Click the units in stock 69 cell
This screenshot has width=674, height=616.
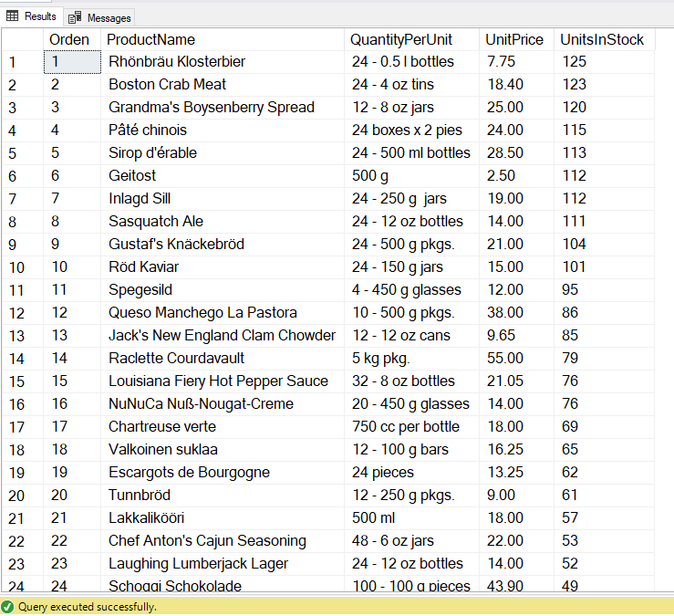604,427
